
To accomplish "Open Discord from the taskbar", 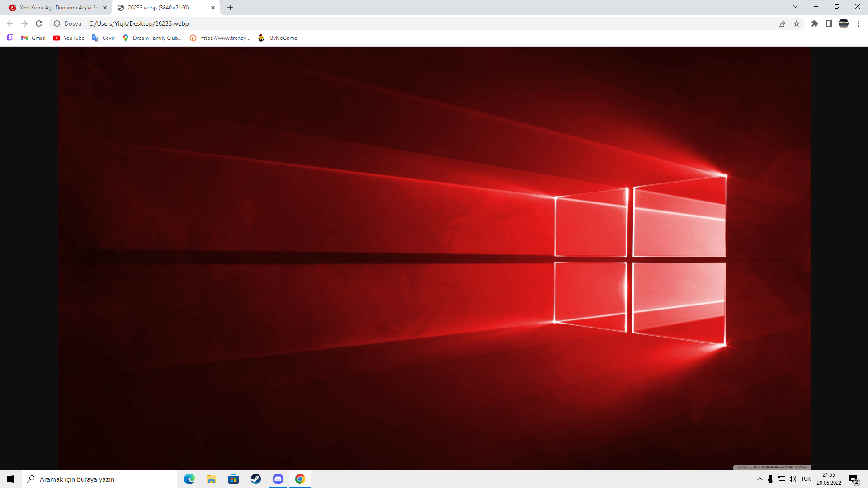I will 278,479.
